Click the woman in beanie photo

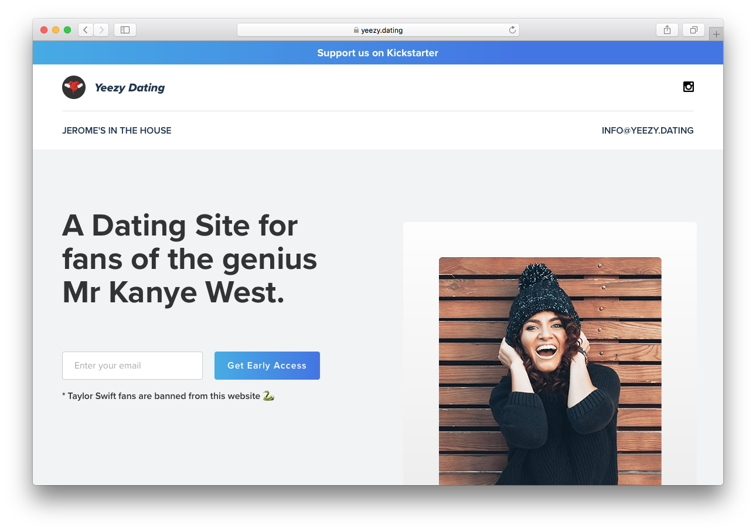pyautogui.click(x=550, y=371)
